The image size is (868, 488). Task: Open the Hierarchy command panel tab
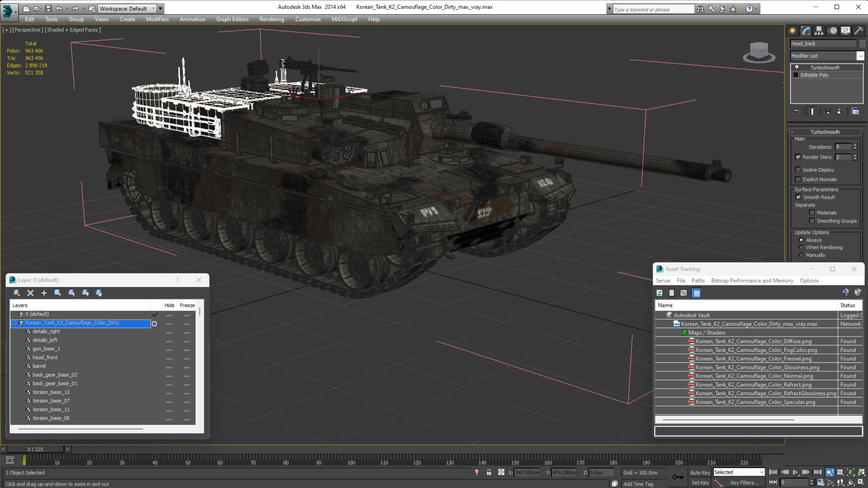point(819,31)
